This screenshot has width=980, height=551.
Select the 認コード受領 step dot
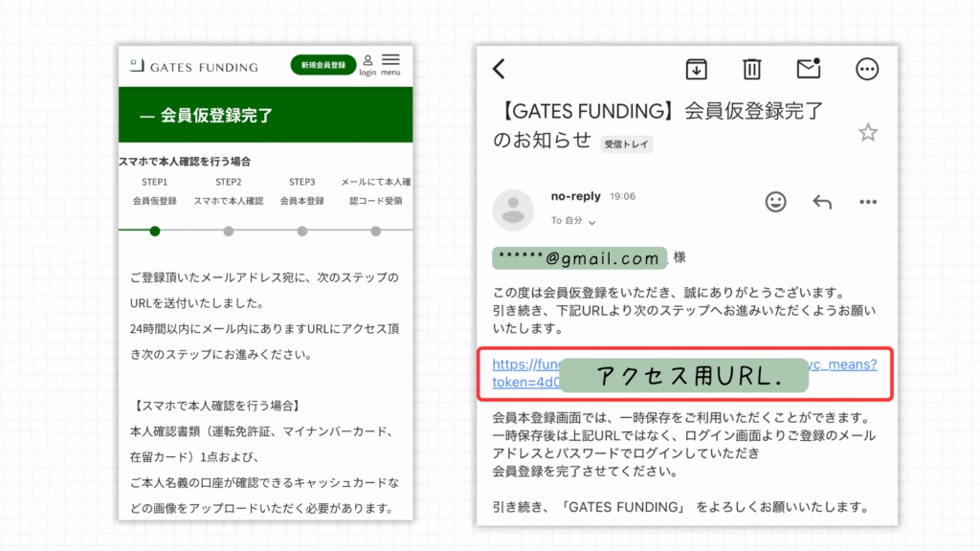(x=375, y=231)
